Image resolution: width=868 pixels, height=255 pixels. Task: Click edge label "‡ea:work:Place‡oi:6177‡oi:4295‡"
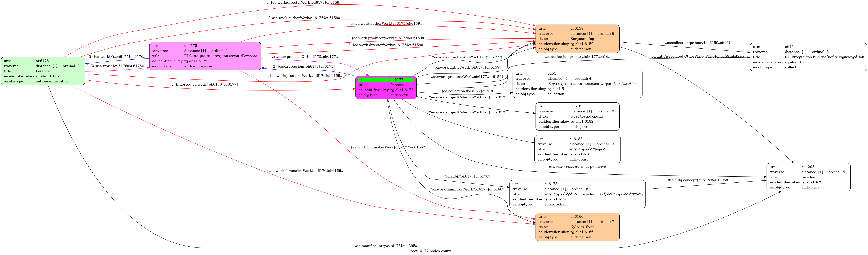click(577, 167)
